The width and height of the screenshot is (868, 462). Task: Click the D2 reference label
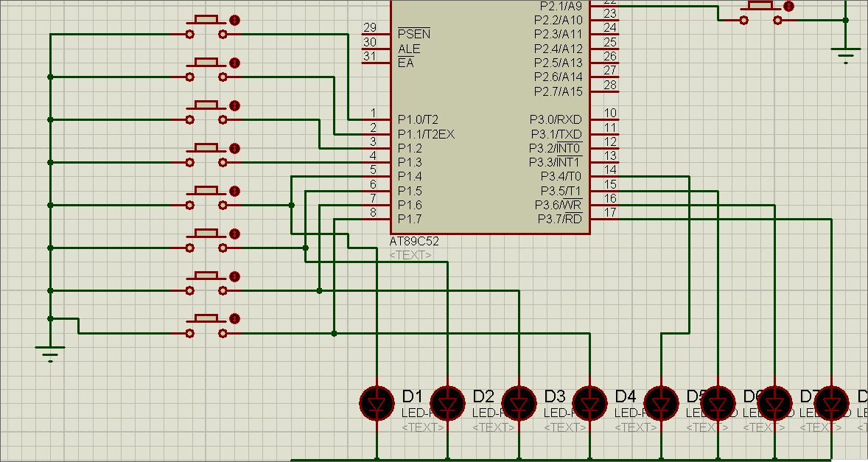point(483,396)
